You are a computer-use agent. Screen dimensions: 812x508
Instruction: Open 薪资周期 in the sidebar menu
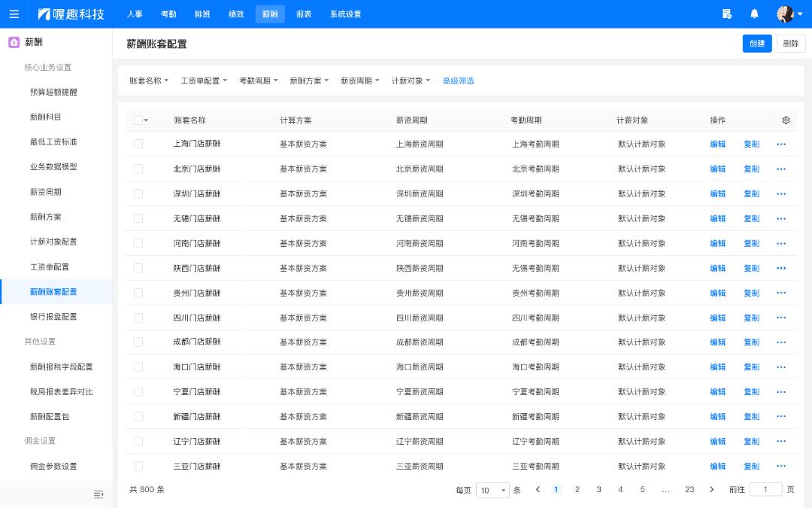[x=46, y=192]
